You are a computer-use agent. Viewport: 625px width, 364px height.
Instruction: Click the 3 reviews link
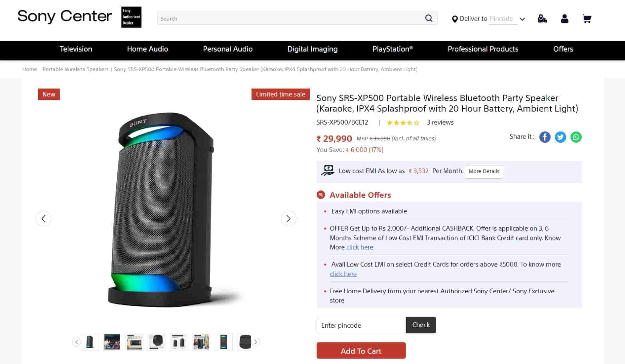(440, 122)
